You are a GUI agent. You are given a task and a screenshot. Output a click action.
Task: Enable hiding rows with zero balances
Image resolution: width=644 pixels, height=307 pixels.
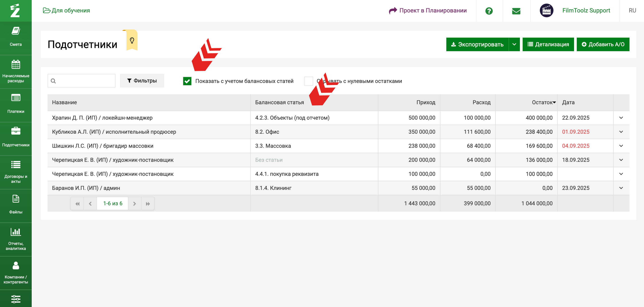coord(308,81)
